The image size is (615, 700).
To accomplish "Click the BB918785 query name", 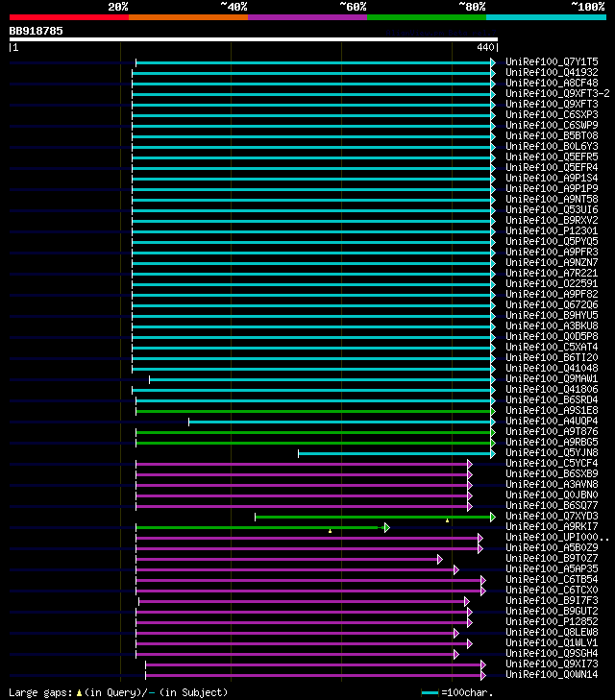I will (37, 31).
